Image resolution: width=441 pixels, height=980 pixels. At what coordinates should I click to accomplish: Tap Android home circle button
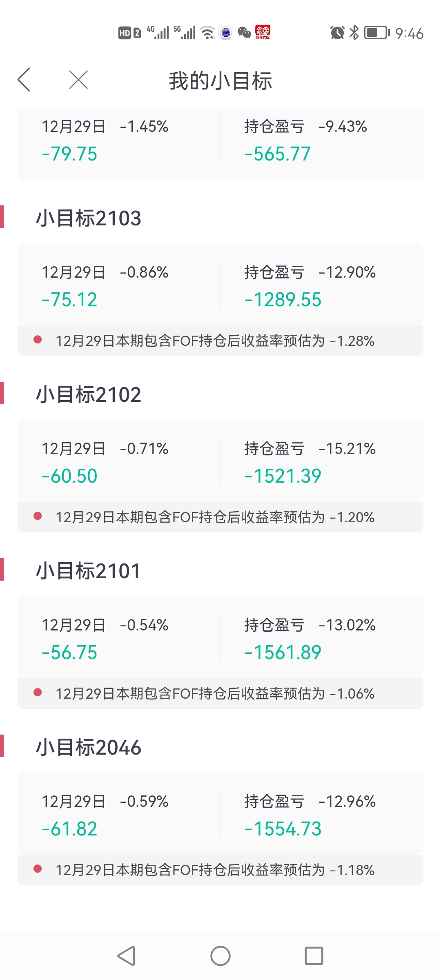pyautogui.click(x=220, y=955)
